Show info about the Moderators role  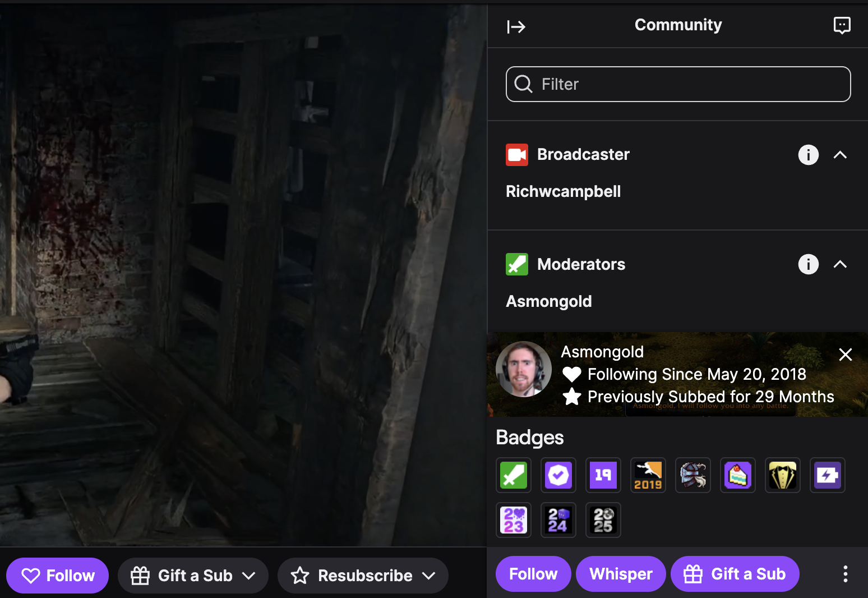click(x=808, y=264)
